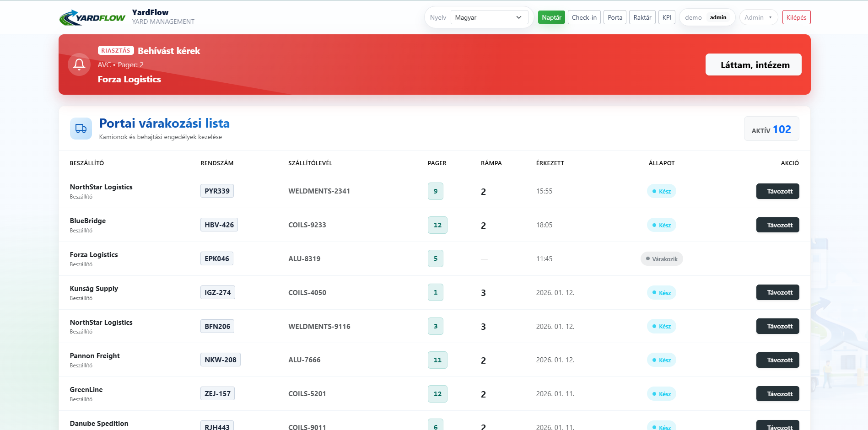Click the truck icon beside list title
868x430 pixels.
click(81, 129)
